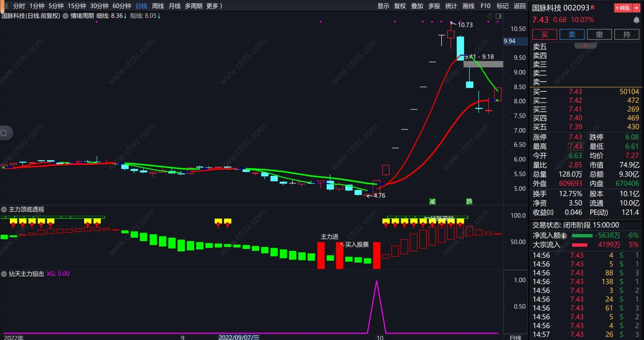Viewport: 644px width, 340px height.
Task: Click the diamond marker icon above the chart
Action: 490,16
